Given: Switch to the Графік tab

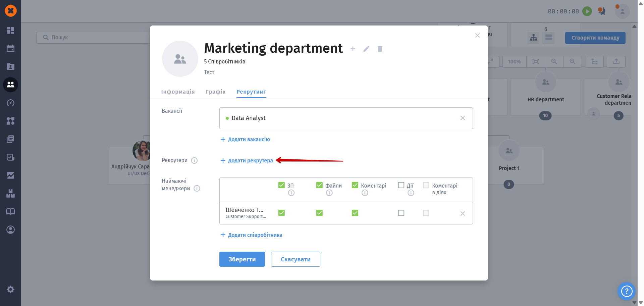Looking at the screenshot, I should (215, 92).
